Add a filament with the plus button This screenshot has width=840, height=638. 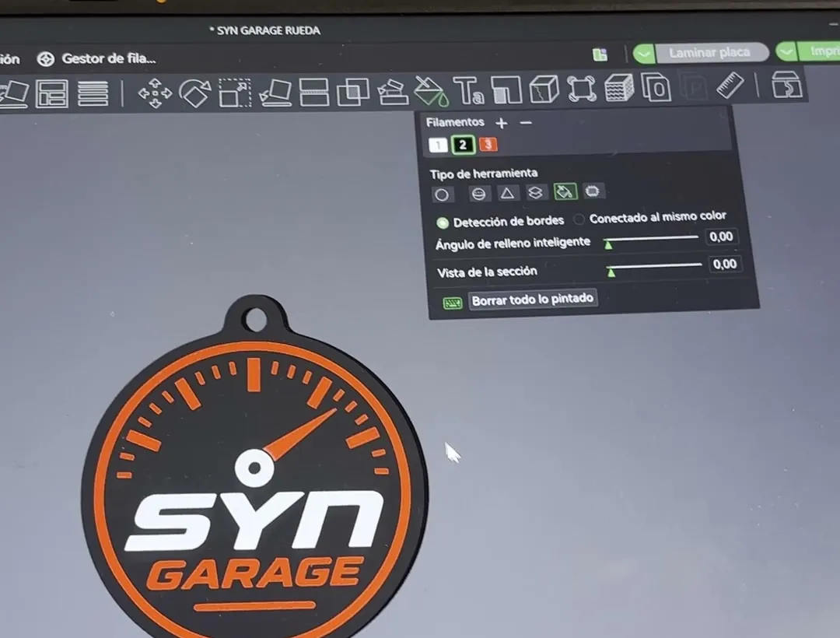click(x=502, y=123)
